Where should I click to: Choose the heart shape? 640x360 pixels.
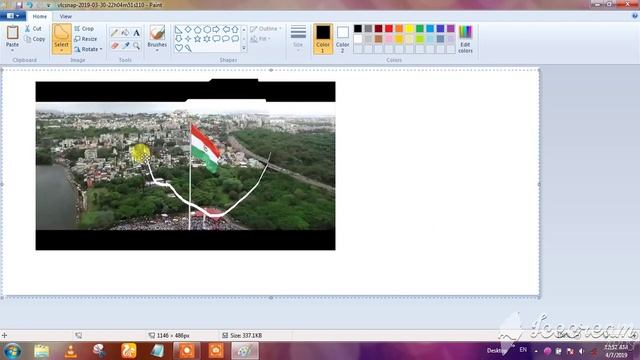coord(178,48)
